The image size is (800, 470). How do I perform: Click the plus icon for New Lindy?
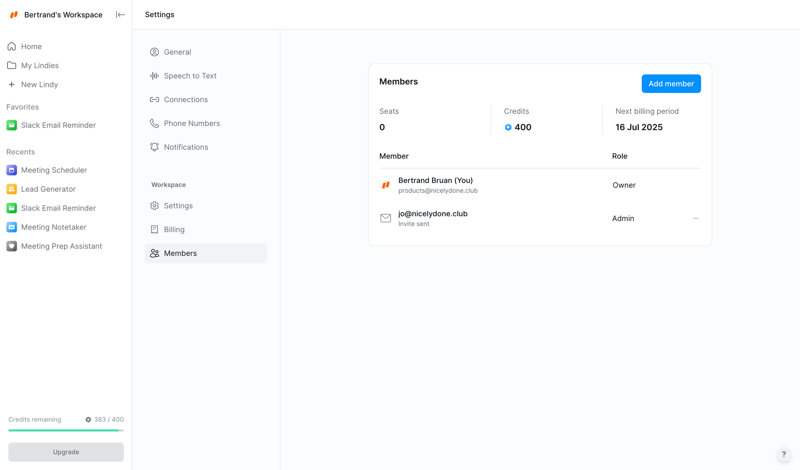point(11,84)
